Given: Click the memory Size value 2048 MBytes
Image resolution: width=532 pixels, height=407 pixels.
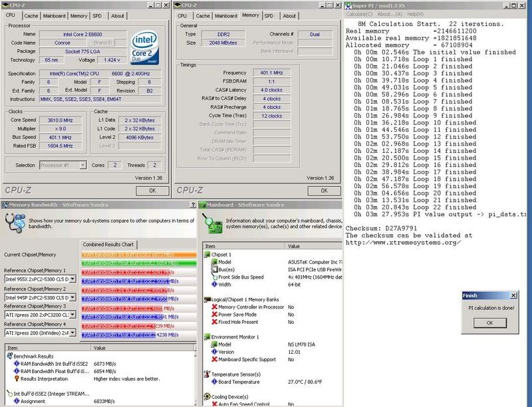Looking at the screenshot, I should pyautogui.click(x=223, y=43).
